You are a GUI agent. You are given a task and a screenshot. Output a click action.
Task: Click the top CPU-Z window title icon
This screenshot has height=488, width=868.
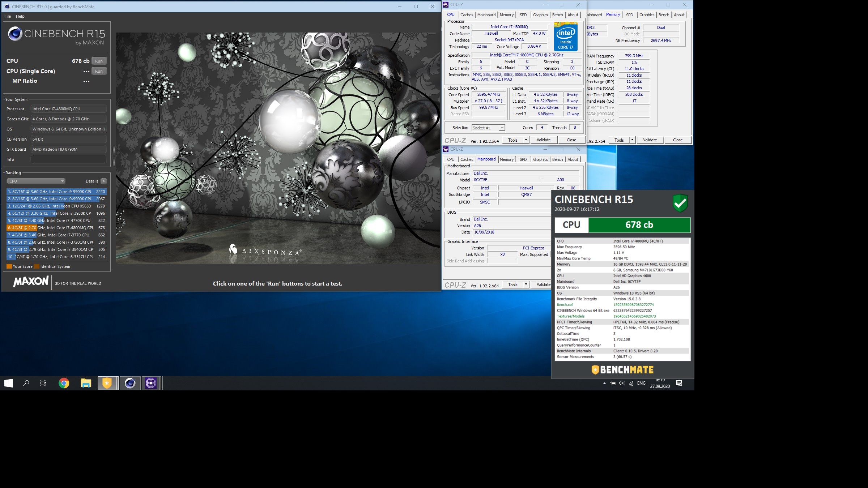click(x=446, y=5)
